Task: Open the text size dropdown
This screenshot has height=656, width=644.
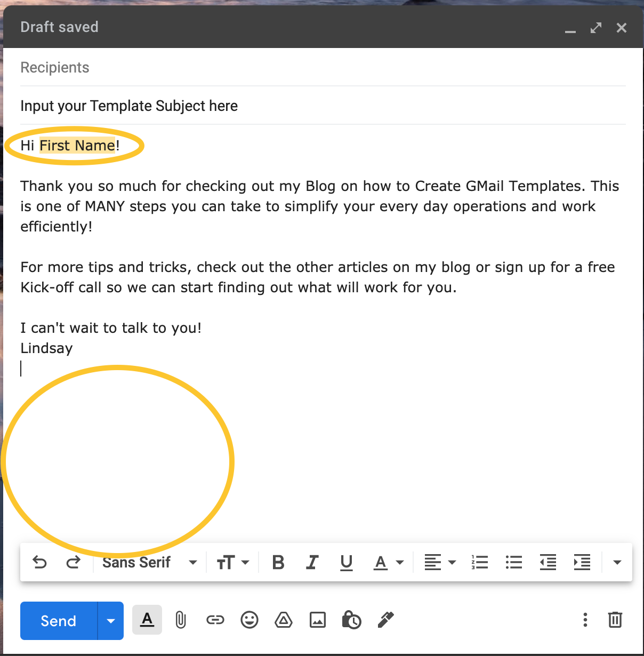Action: [x=232, y=562]
